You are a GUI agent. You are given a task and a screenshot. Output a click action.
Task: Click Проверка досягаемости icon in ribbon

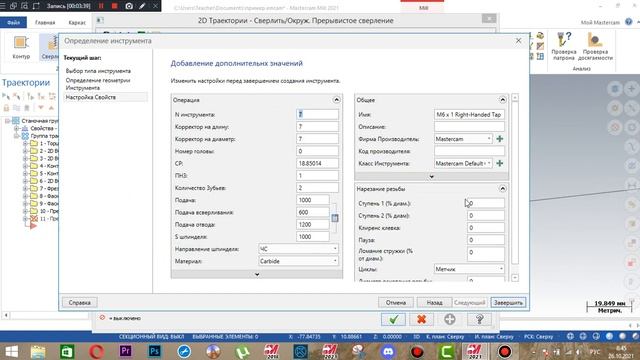click(595, 46)
